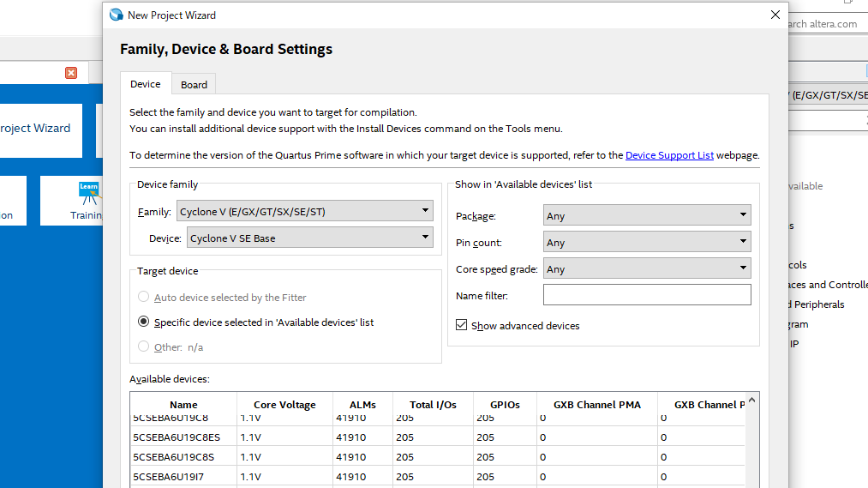Expand the Family dropdown
Viewport: 868px width, 488px height.
[304, 211]
